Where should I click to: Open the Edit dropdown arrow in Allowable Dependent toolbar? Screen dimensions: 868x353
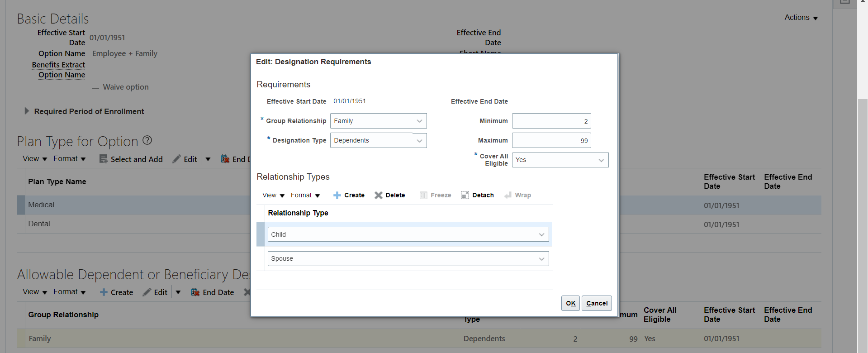178,292
